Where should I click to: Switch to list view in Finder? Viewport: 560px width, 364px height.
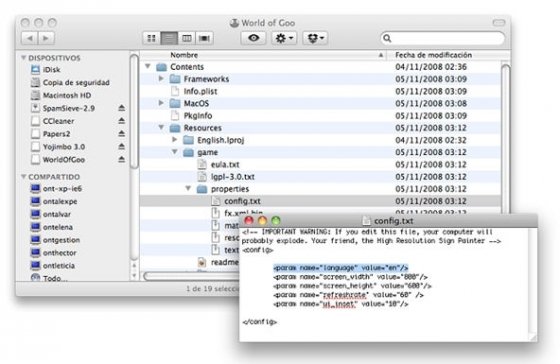point(169,38)
